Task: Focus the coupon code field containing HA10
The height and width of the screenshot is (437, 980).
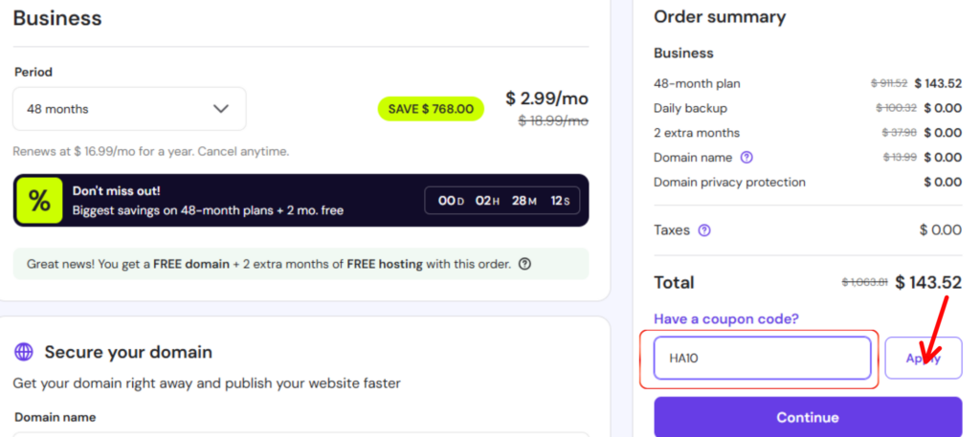Action: (x=762, y=359)
